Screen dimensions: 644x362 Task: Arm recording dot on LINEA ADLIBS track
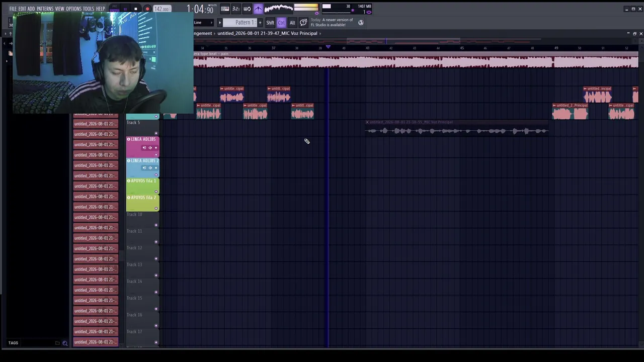tap(156, 148)
